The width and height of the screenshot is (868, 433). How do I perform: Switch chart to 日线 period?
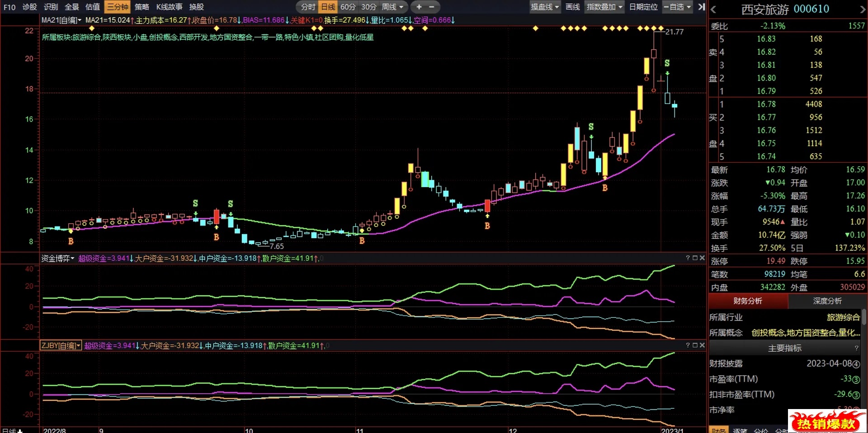pyautogui.click(x=328, y=7)
